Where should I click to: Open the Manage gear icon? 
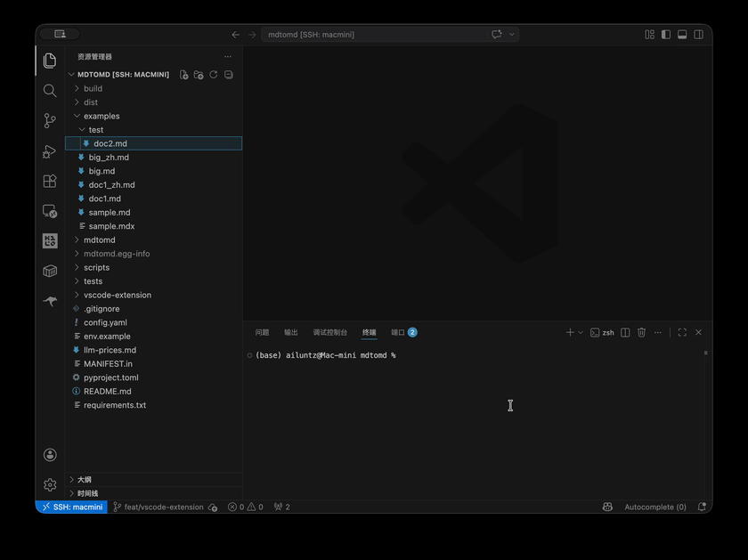tap(50, 484)
